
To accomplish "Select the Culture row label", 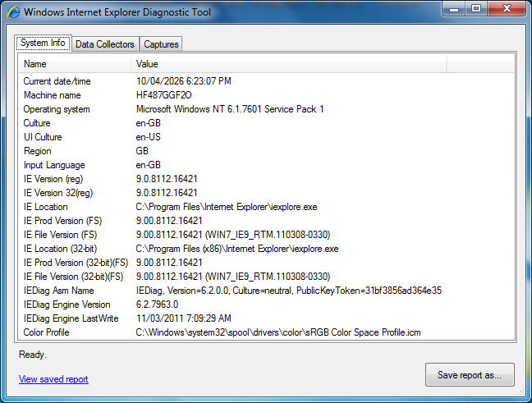I will coord(37,123).
